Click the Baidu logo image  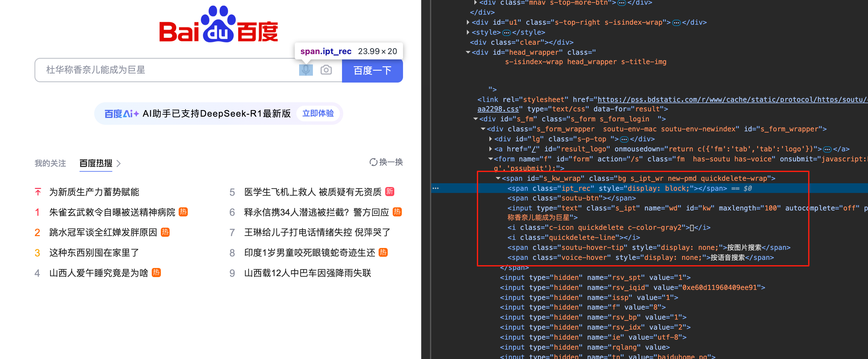[x=219, y=25]
